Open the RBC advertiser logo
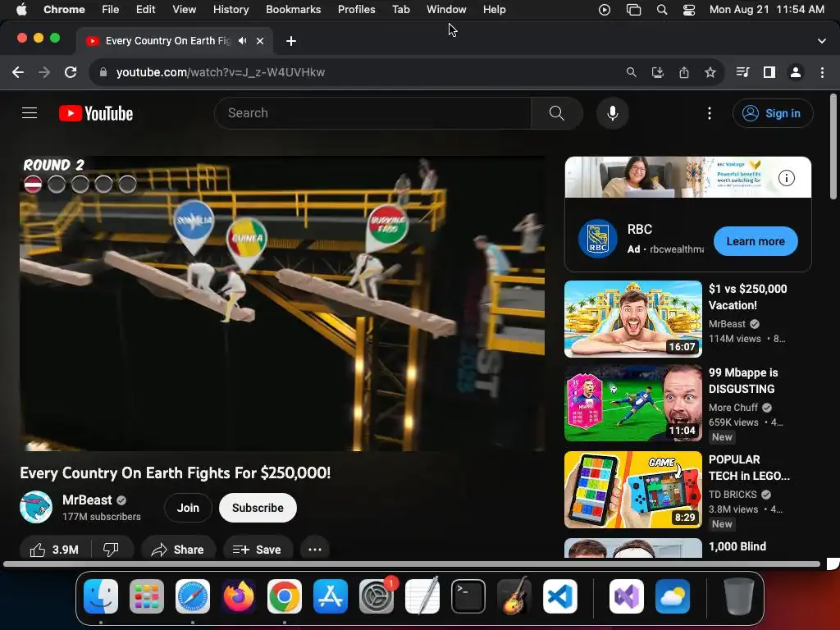The image size is (840, 630). (x=597, y=239)
